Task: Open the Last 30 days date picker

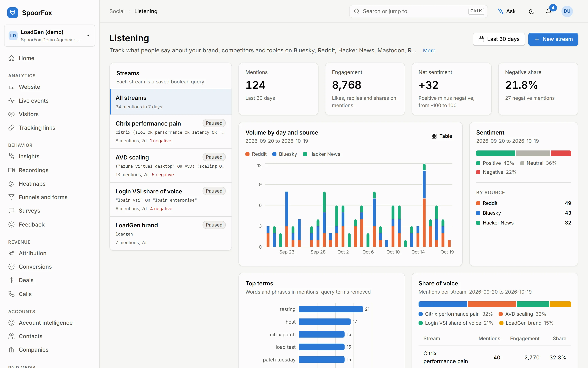Action: (499, 39)
